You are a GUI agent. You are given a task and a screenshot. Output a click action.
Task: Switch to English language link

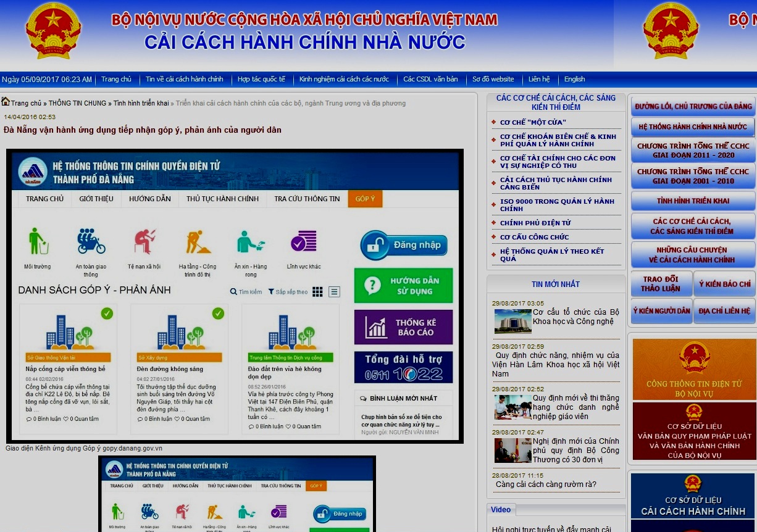[574, 79]
